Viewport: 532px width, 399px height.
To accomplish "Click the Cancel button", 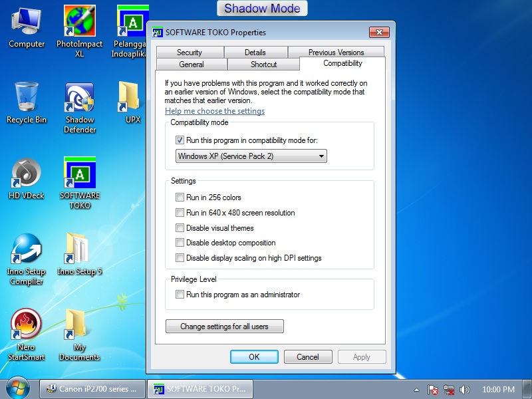I will [308, 357].
